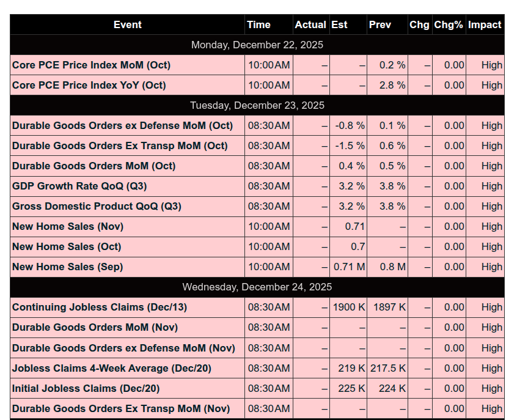This screenshot has height=420, width=517.
Task: Click the Impact column header
Action: [485, 25]
